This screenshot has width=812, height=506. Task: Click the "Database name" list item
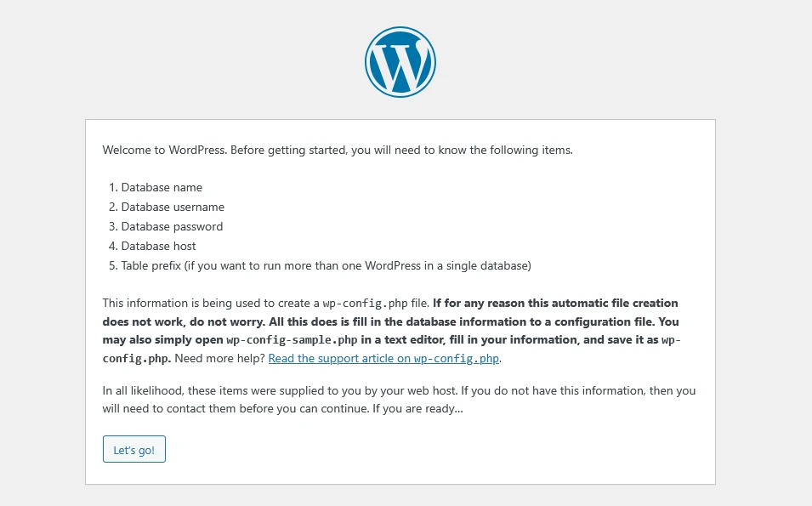[162, 187]
